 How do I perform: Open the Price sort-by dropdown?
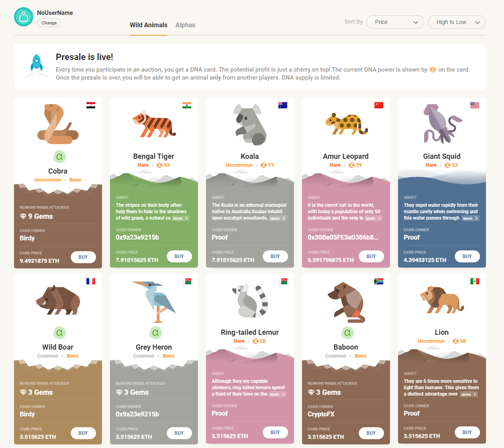coord(395,22)
